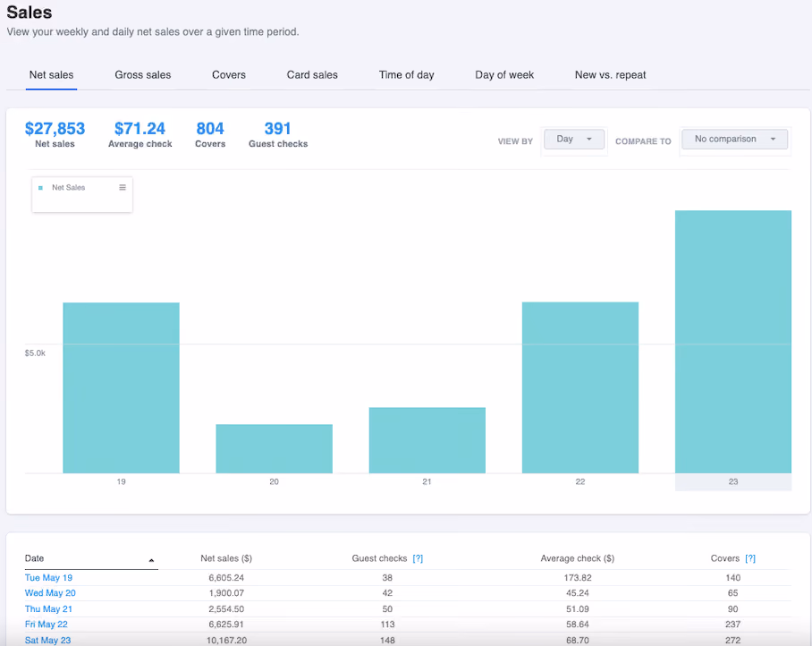Click the Covers column help [?] icon
The image size is (812, 646).
click(750, 558)
